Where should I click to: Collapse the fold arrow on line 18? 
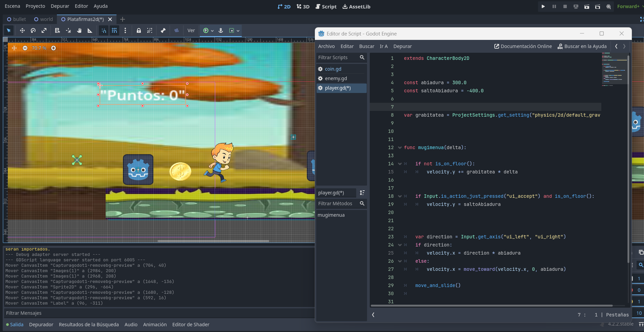click(x=400, y=196)
